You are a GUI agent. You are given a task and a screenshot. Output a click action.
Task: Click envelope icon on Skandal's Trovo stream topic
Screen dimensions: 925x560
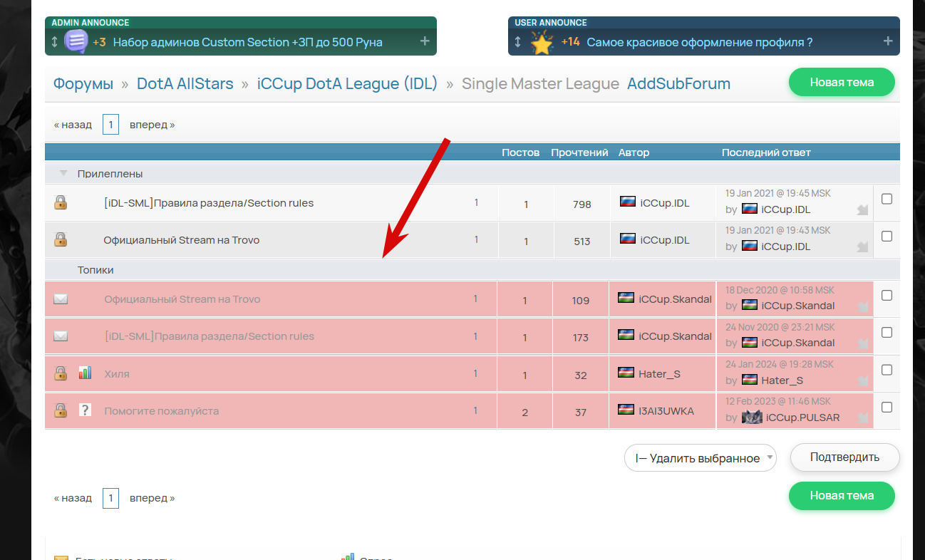point(61,299)
